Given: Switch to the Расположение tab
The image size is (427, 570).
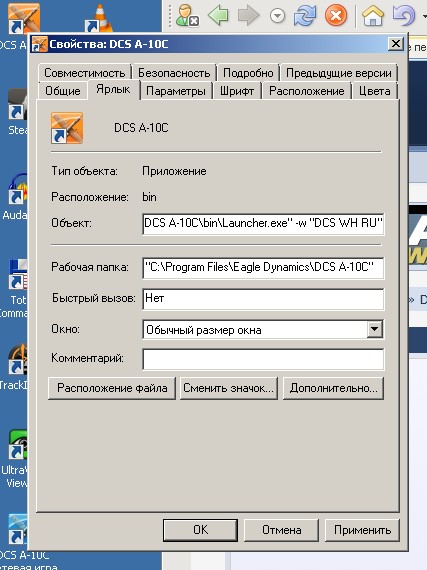Looking at the screenshot, I should (307, 91).
